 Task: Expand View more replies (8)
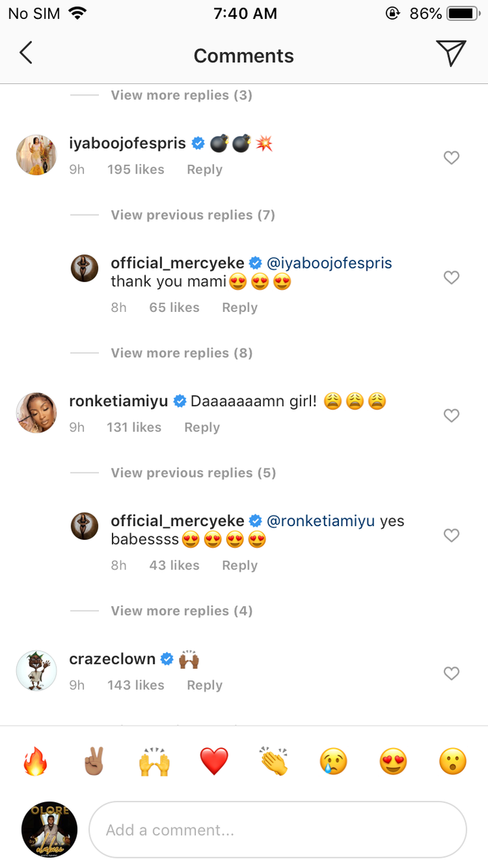[x=182, y=353]
